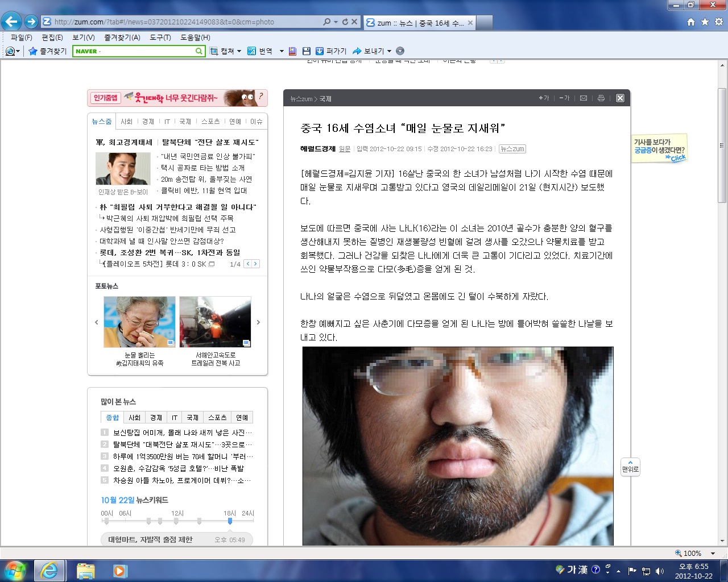The width and height of the screenshot is (728, 582).
Task: Show previous photo news with the left chevron
Action: pos(96,322)
